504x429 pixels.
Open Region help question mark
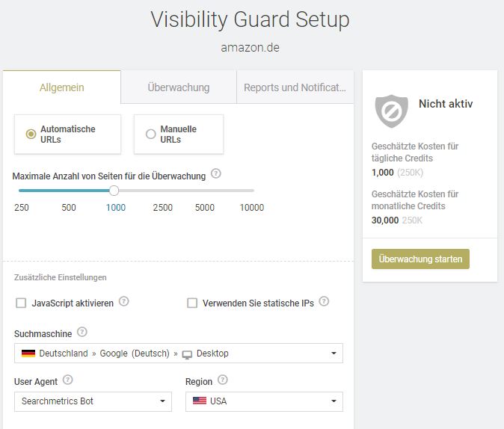[222, 380]
